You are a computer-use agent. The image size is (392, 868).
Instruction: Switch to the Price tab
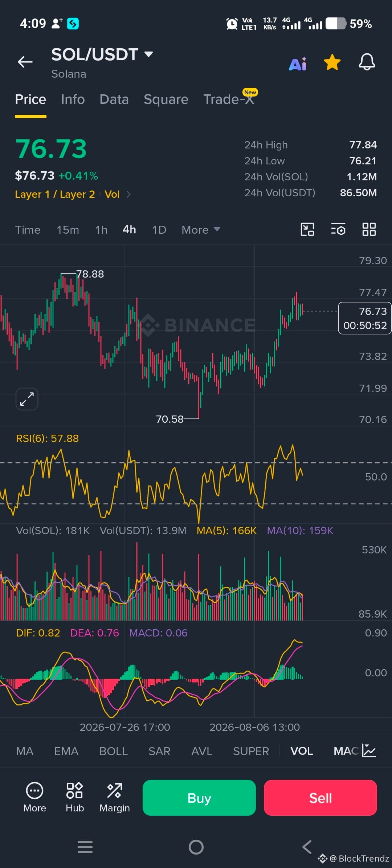click(30, 99)
